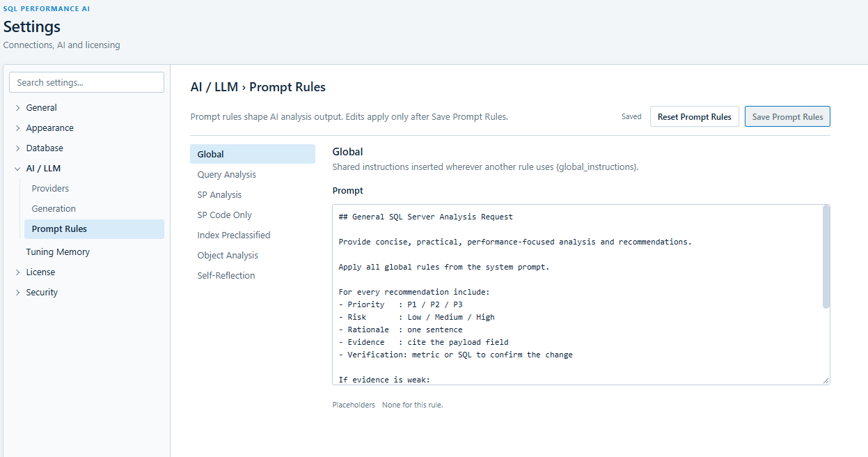Grab the prompt text area resize handle

click(826, 380)
